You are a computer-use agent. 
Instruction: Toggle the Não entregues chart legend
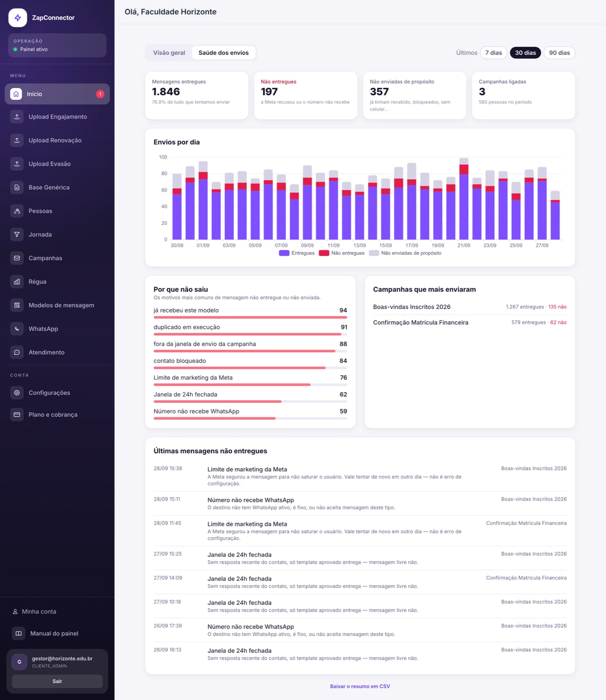[342, 253]
